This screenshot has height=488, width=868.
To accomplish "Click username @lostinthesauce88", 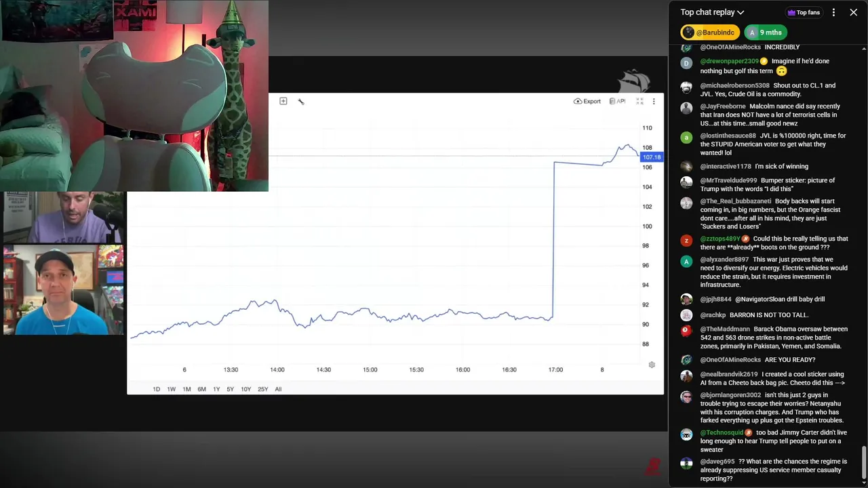I will coord(728,136).
